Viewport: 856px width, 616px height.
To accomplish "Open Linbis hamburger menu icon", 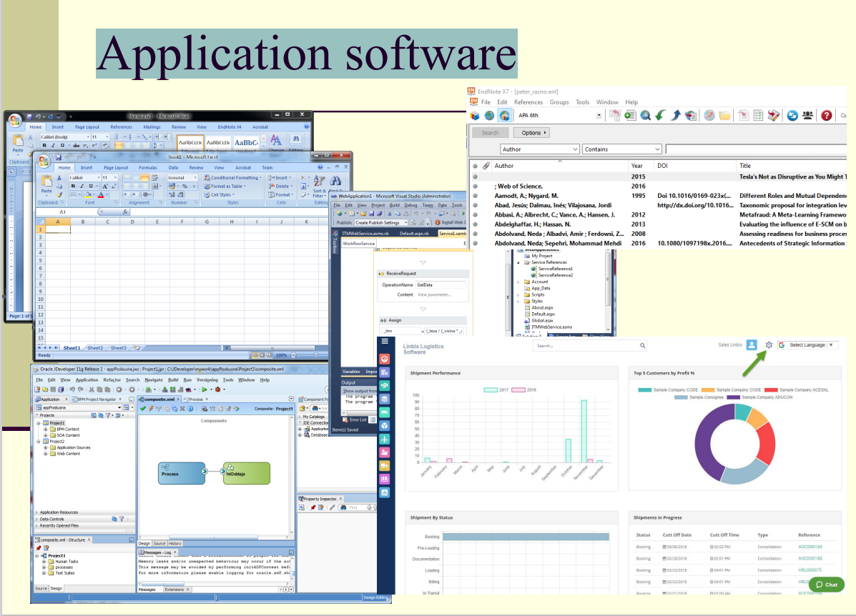I will pyautogui.click(x=385, y=341).
